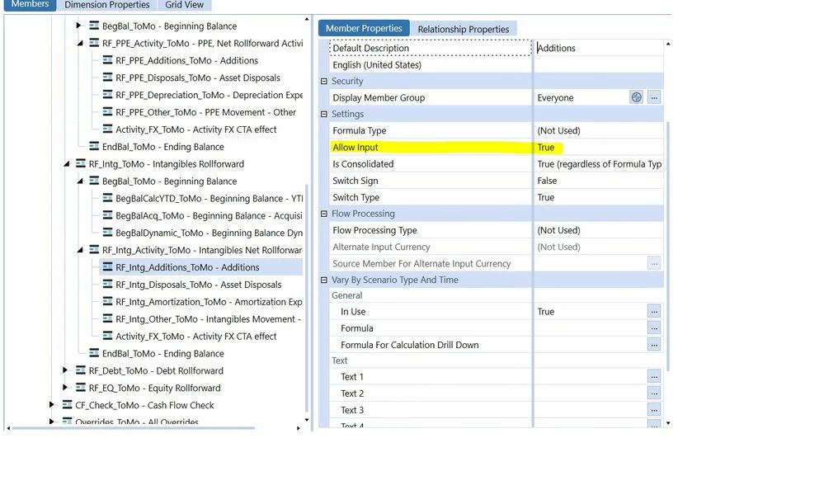Open ellipsis for Formula For Calculation Drill Down

click(654, 345)
